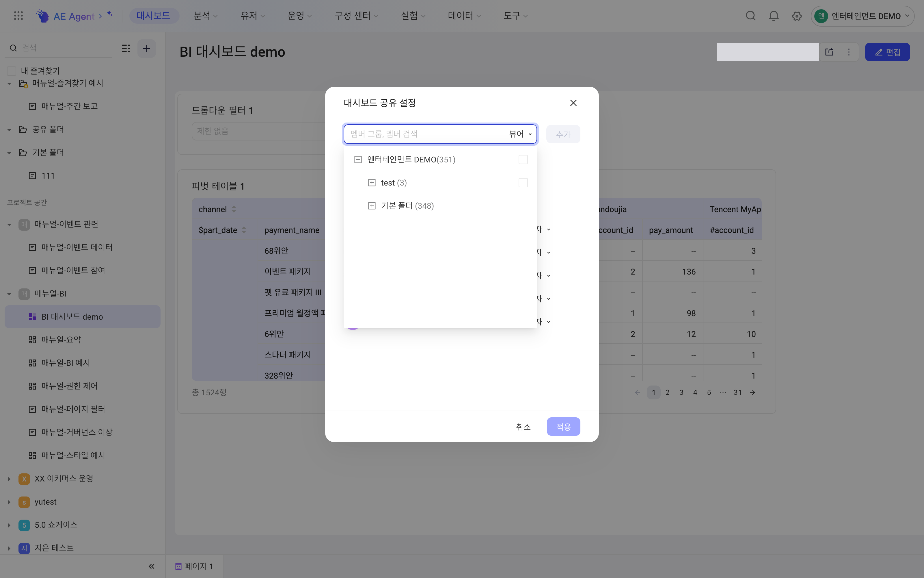Click the 취소 button
The width and height of the screenshot is (924, 578).
(x=523, y=427)
